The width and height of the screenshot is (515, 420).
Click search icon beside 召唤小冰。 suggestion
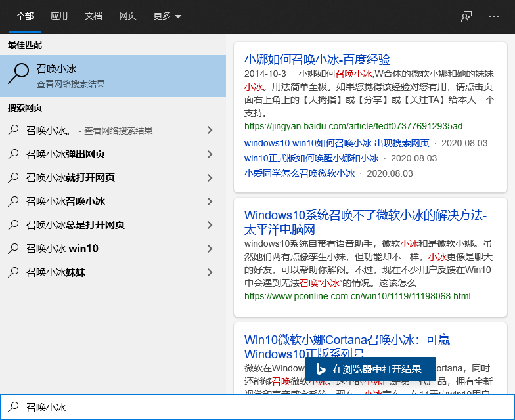[13, 130]
